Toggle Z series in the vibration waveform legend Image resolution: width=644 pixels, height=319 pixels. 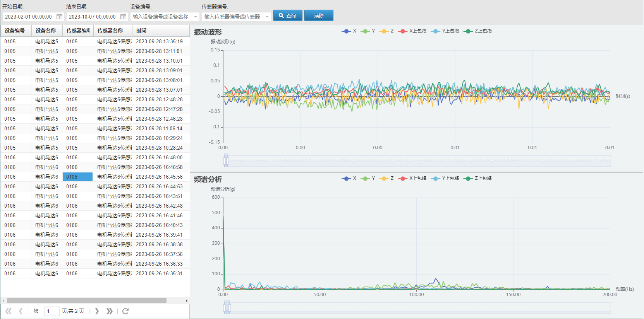point(386,31)
